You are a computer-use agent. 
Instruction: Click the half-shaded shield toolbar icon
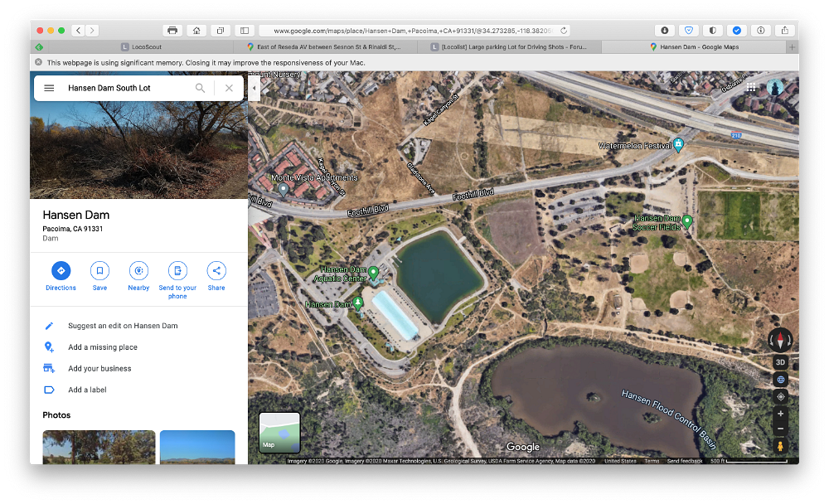(713, 31)
